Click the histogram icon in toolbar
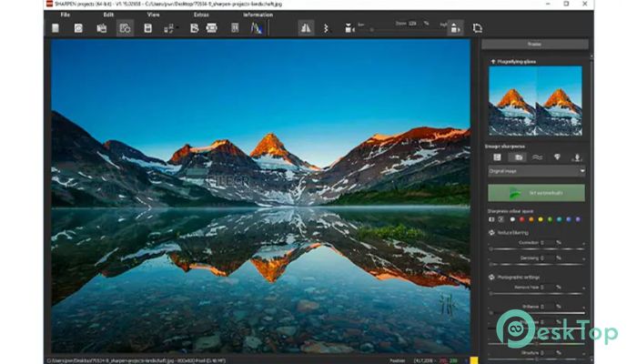637x364 pixels. [x=256, y=28]
